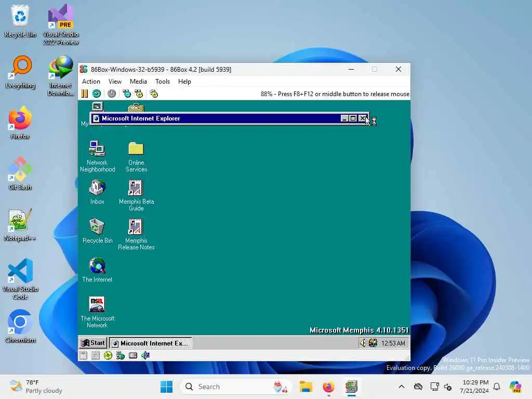Expand the hidden system tray icons chevron
Image resolution: width=532 pixels, height=399 pixels.
[402, 387]
